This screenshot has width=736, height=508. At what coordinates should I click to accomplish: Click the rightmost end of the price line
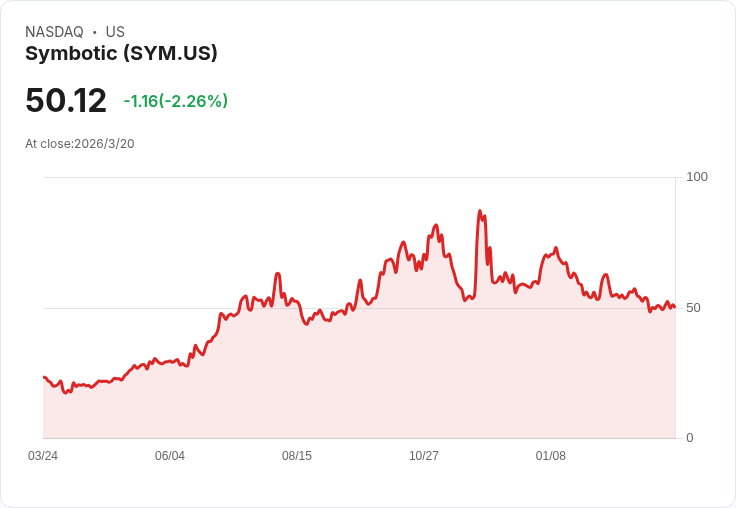[x=674, y=306]
